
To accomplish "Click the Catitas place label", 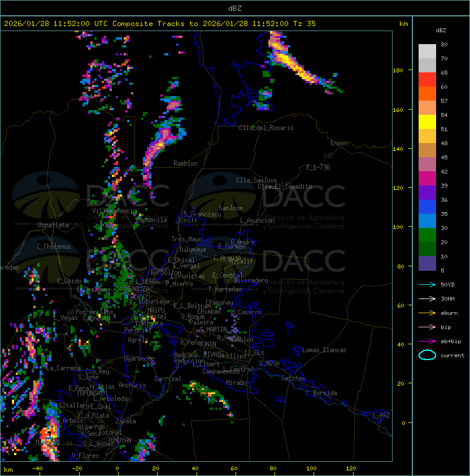I will pyautogui.click(x=293, y=378).
